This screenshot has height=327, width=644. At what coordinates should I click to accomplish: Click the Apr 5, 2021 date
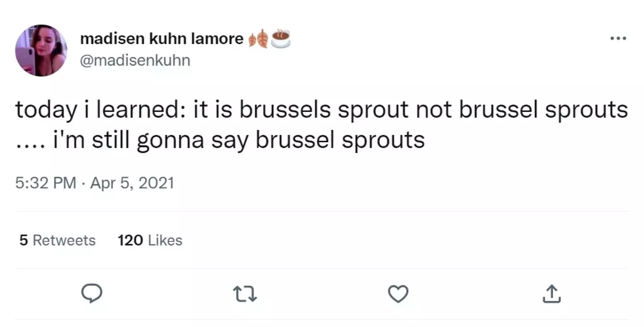pyautogui.click(x=132, y=183)
